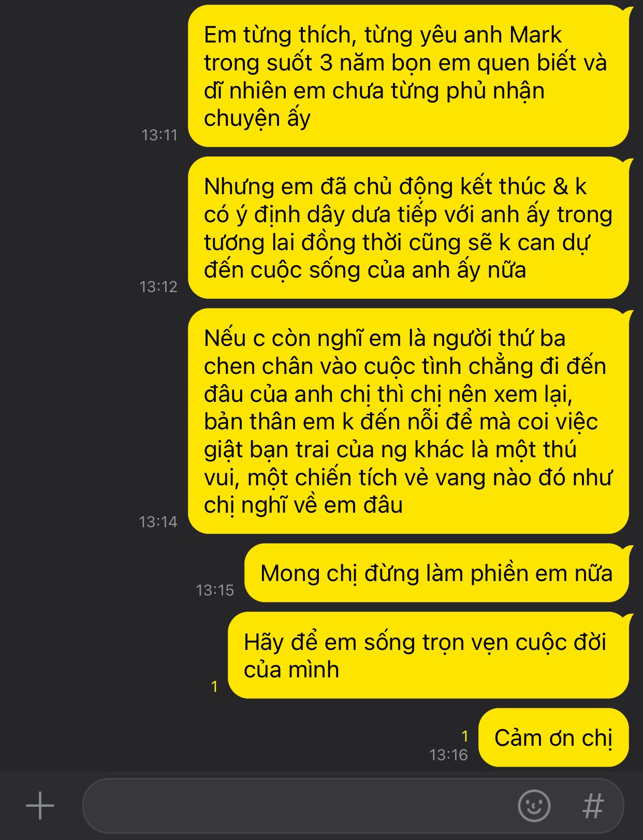
Task: Tap the 13:15 timestamp
Action: coord(215,590)
